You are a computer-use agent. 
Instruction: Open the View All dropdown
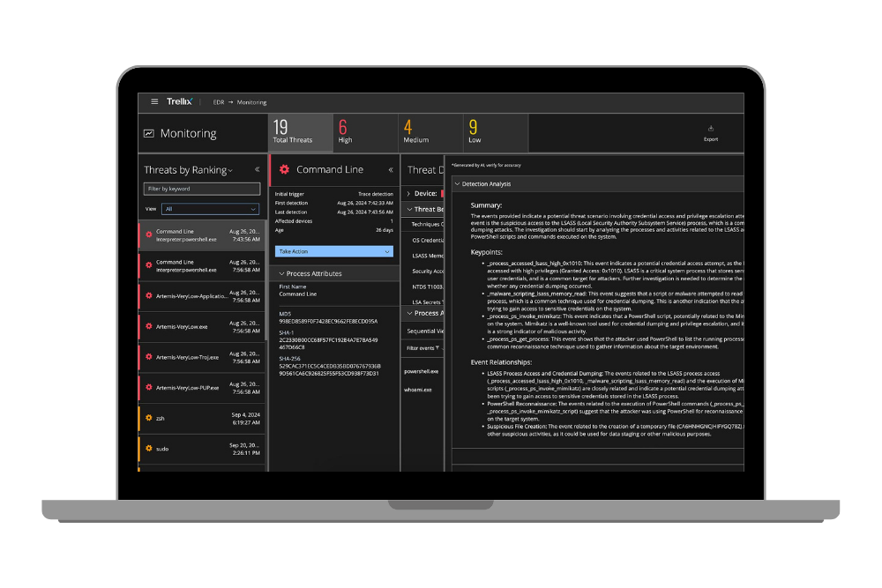[x=211, y=209]
